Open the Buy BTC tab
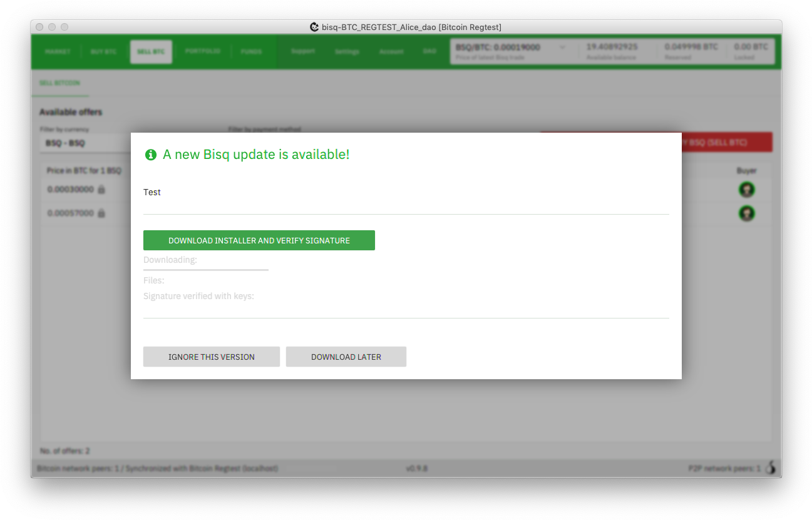Viewport: 812px width, 520px height. [104, 52]
